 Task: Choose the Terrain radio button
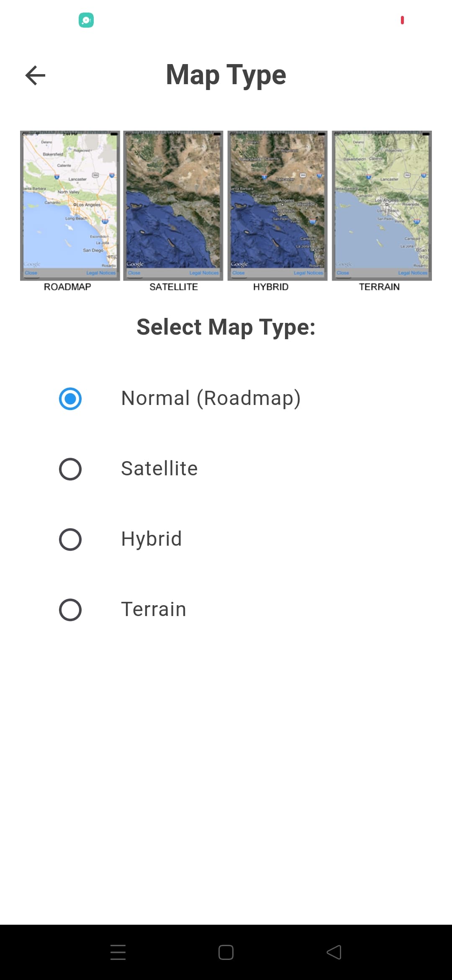click(70, 610)
